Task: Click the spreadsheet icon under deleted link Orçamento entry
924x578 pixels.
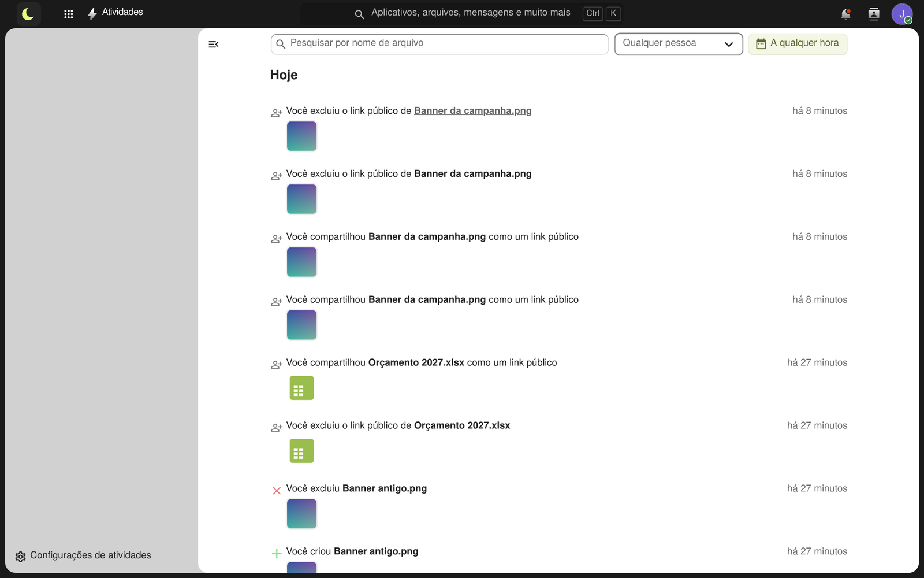Action: click(301, 451)
